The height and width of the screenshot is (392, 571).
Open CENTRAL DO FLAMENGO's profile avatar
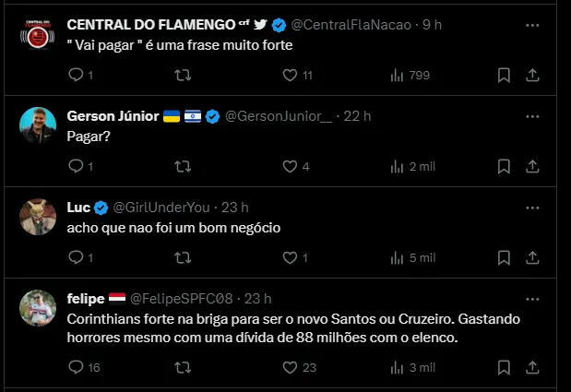[x=38, y=35]
